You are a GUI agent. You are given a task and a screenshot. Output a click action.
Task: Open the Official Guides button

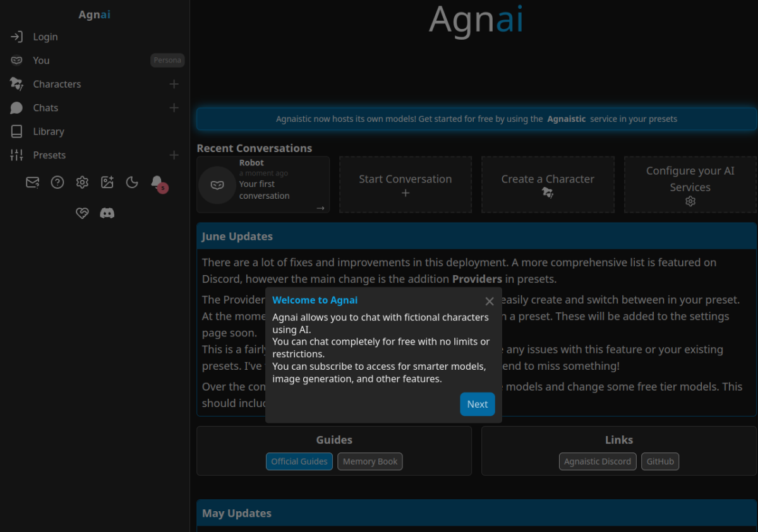299,461
